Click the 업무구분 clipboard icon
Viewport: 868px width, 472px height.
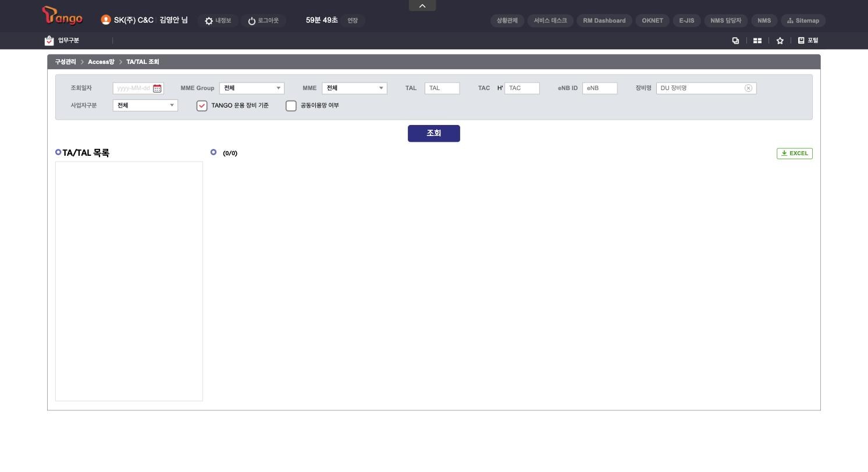(x=49, y=41)
